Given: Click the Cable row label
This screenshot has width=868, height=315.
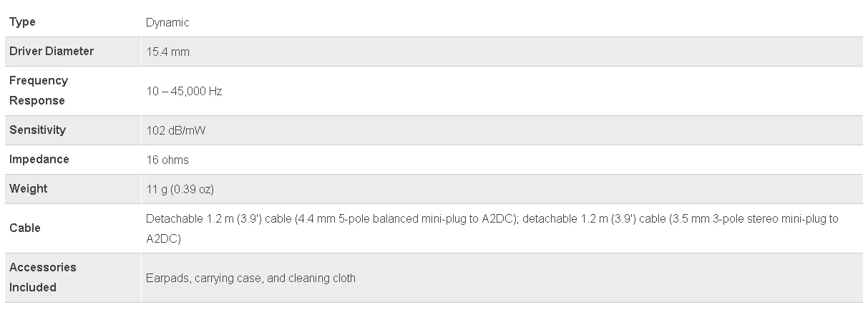Looking at the screenshot, I should pos(25,228).
